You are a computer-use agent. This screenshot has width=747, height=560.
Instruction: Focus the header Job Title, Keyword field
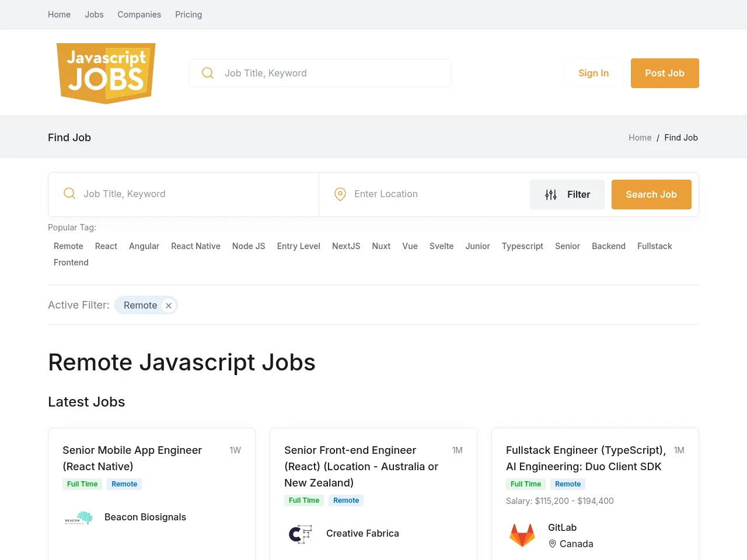pos(320,73)
